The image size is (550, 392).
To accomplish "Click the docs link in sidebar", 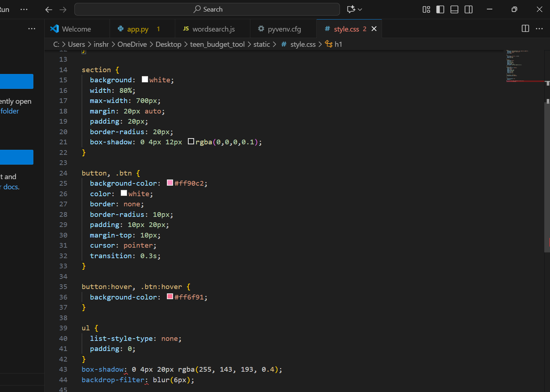I will pos(11,187).
